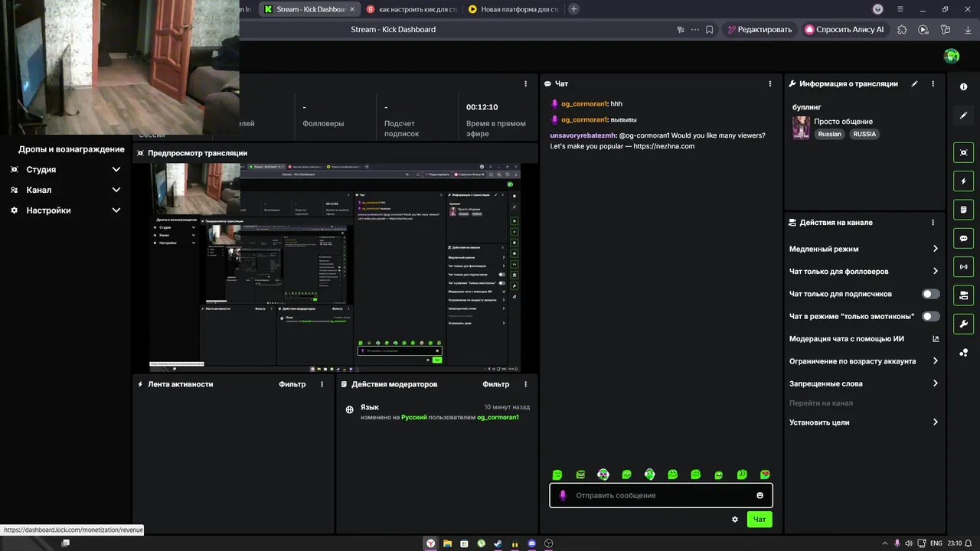Click the wrench icon in right sidebar

[963, 323]
